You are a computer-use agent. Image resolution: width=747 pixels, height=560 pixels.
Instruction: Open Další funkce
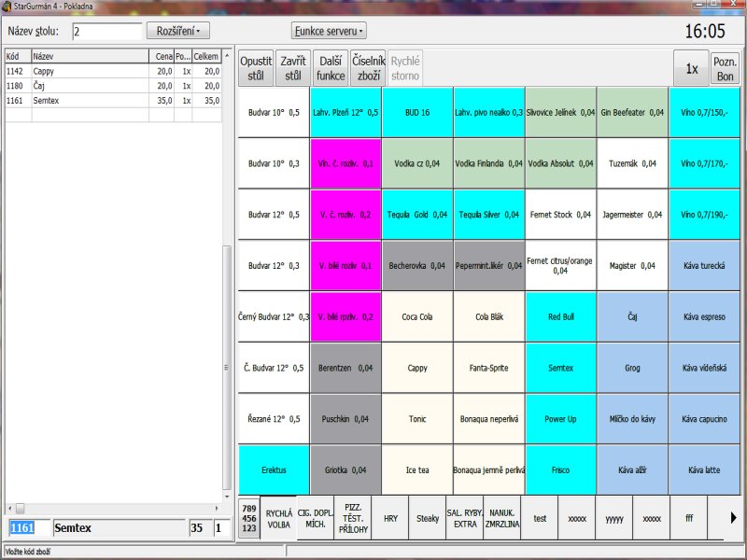(x=331, y=68)
